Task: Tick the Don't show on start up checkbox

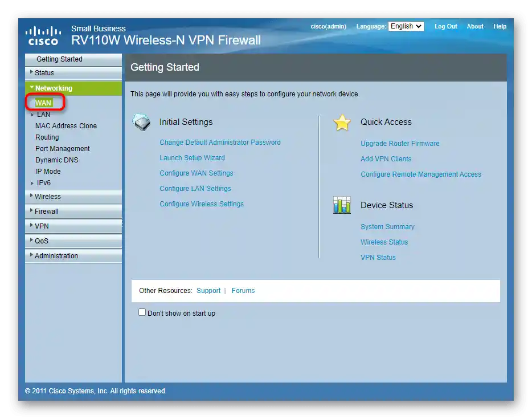Action: pyautogui.click(x=142, y=312)
